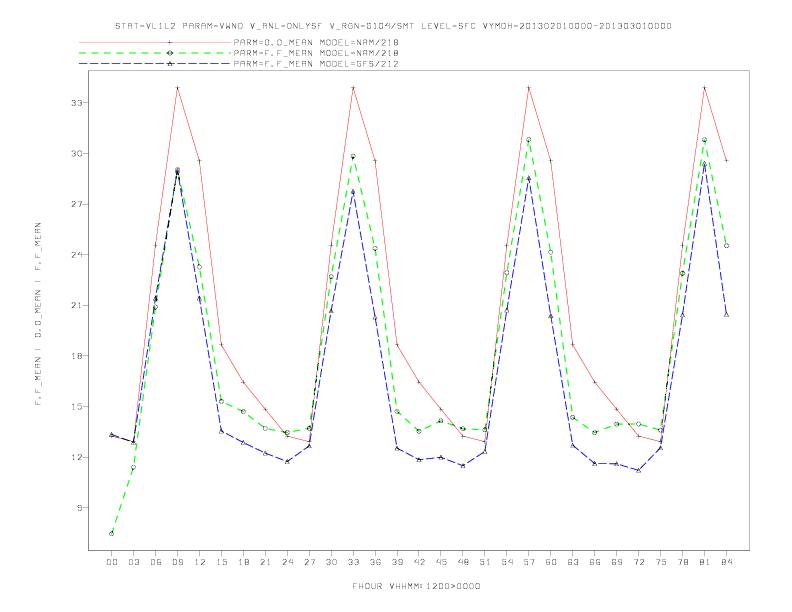Click x-axis tick label 24
This screenshot has height=612, width=792.
287,562
